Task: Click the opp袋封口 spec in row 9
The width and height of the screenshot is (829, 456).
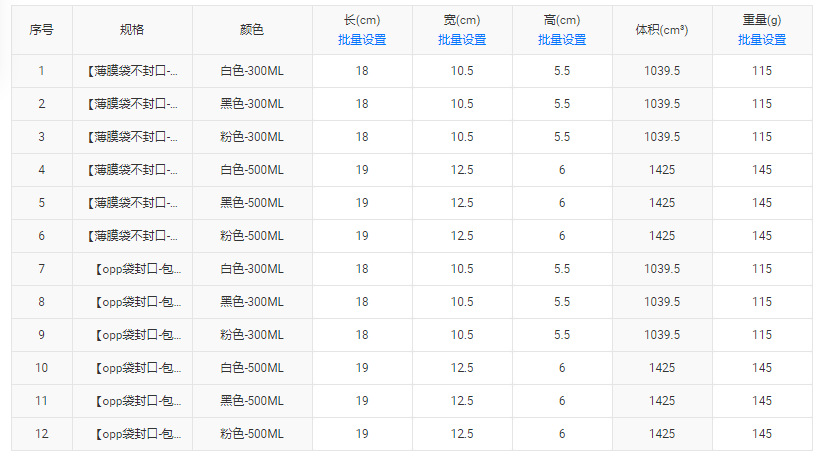Action: tap(137, 335)
